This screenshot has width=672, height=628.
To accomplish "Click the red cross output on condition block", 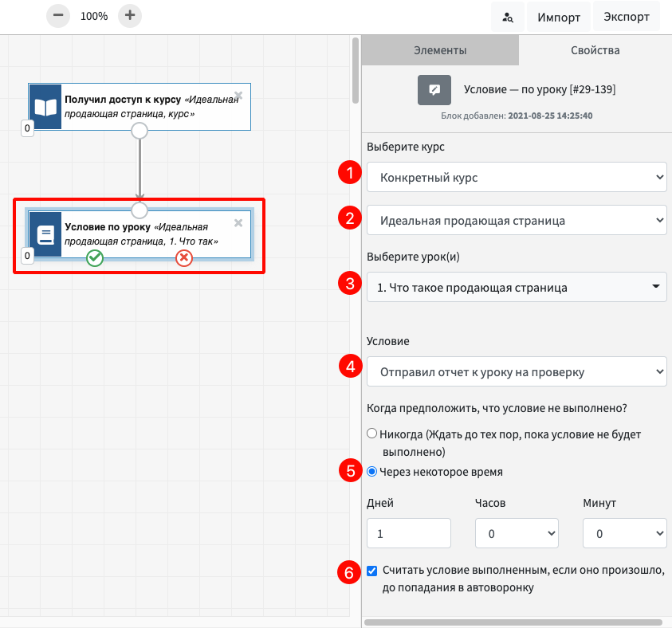I will [x=184, y=257].
